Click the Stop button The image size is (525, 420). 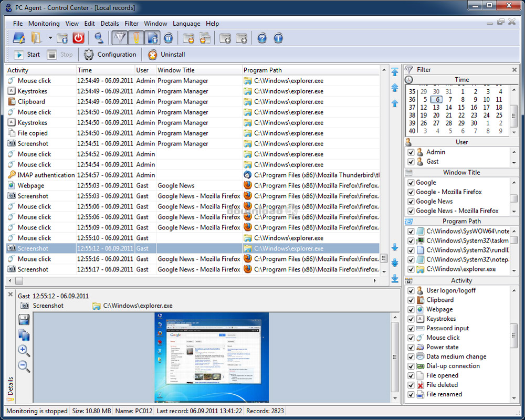60,55
